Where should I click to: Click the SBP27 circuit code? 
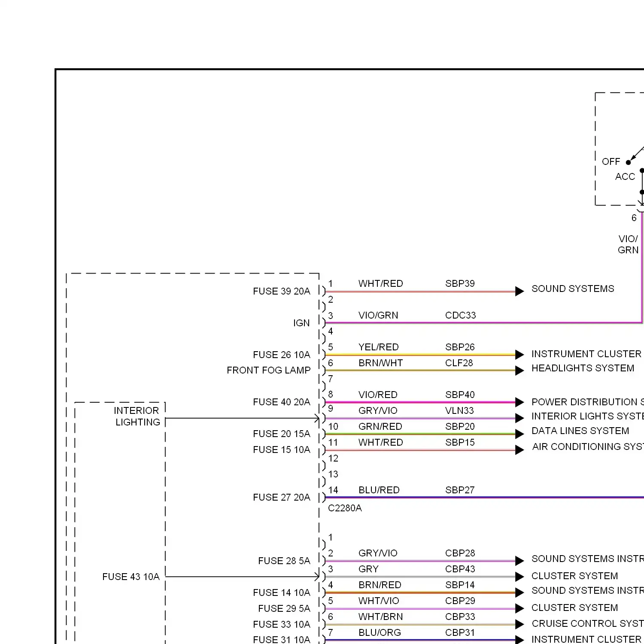click(x=460, y=490)
